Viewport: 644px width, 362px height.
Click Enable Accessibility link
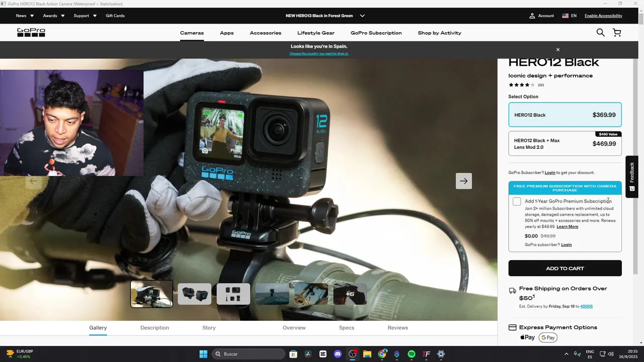(603, 16)
